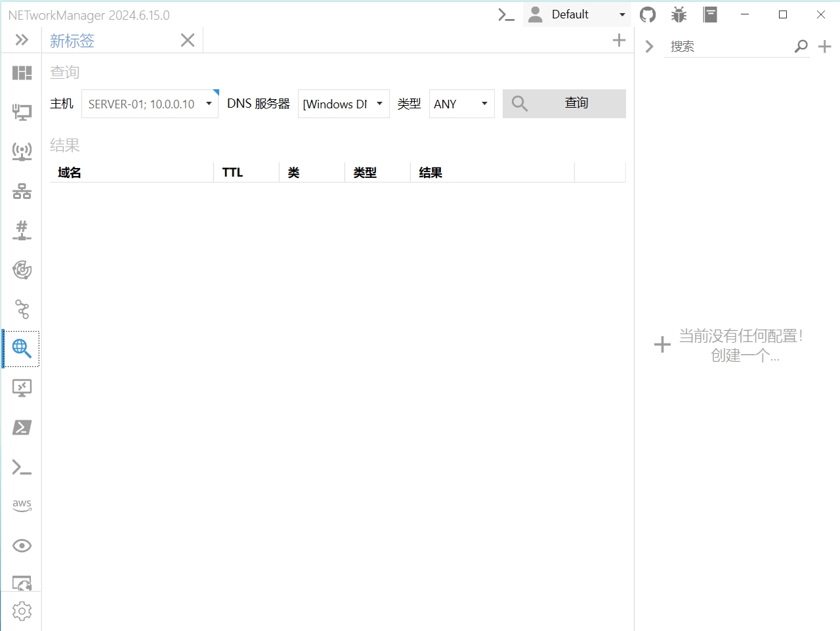Select the 新标签 tab
This screenshot has width=840, height=631.
click(x=72, y=41)
